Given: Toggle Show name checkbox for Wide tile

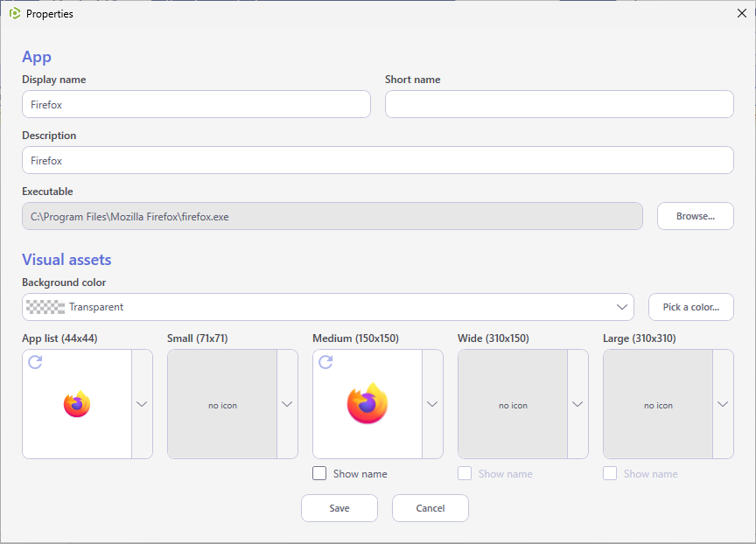Looking at the screenshot, I should click(x=465, y=474).
